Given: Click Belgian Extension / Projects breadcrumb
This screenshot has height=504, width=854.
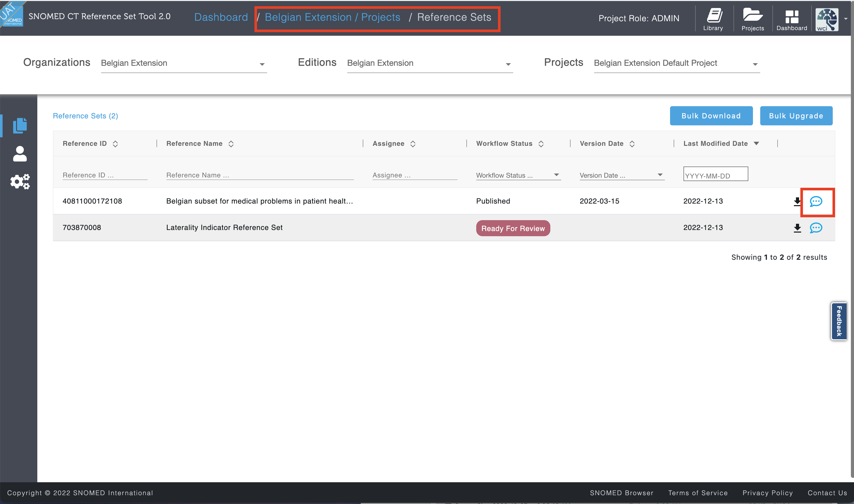Looking at the screenshot, I should [x=333, y=17].
